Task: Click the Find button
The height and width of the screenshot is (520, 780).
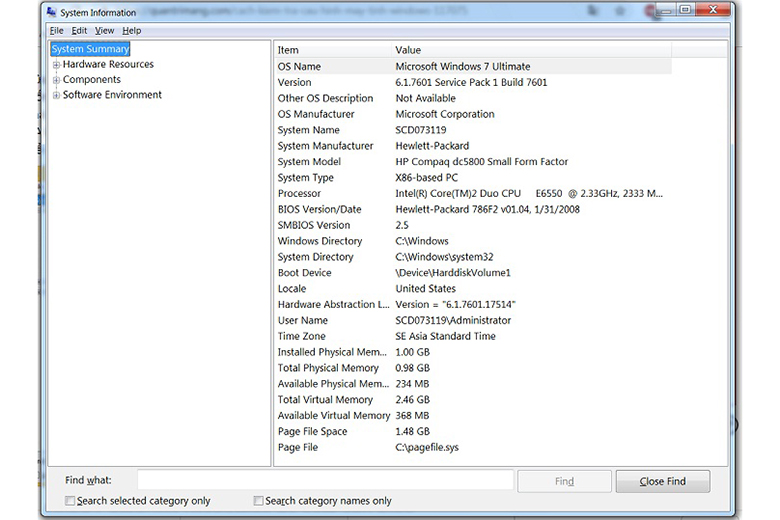Action: click(564, 481)
